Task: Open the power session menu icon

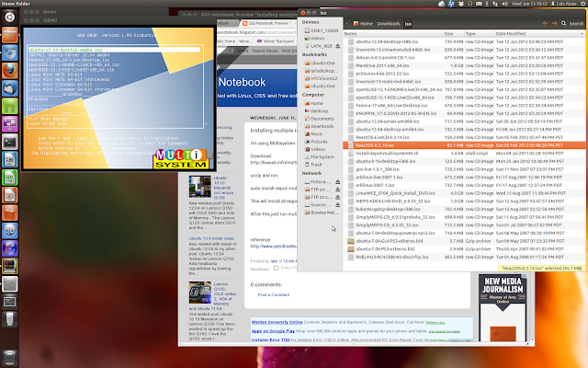Action: [582, 4]
